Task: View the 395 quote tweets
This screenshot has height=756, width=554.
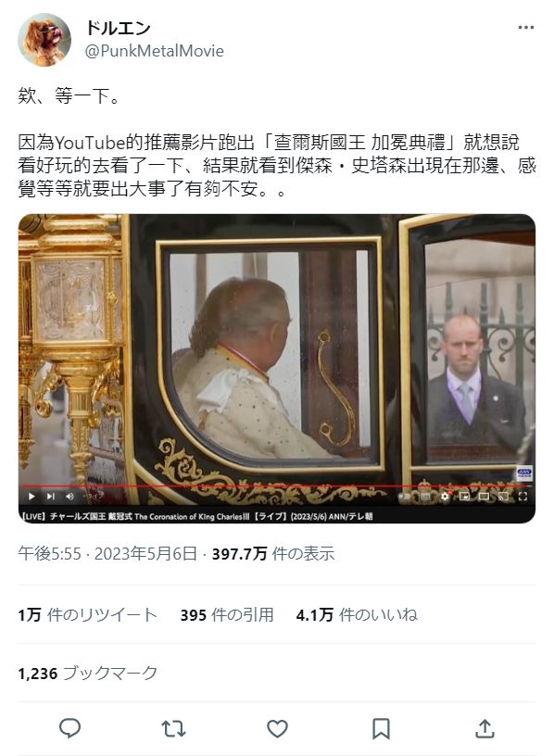Action: [x=227, y=615]
